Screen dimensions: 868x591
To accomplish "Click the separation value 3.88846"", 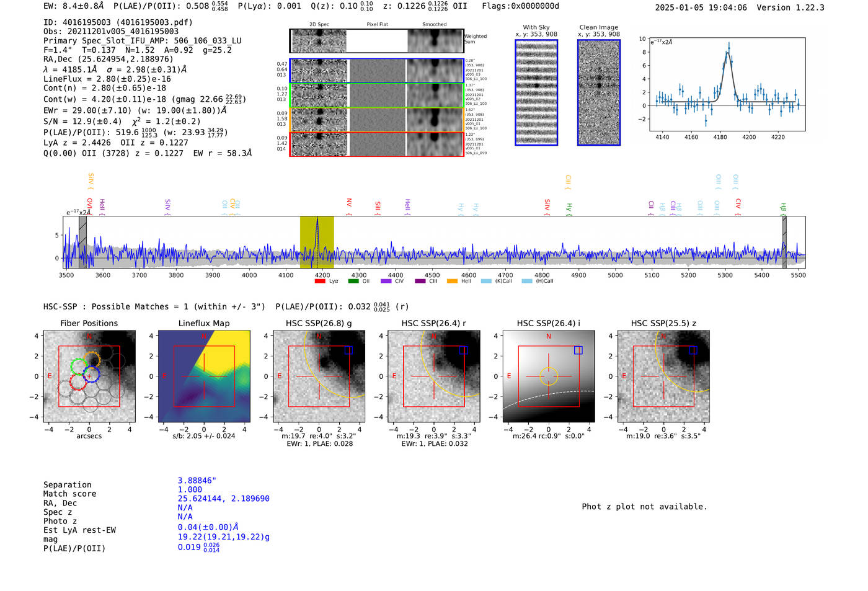I will 197,481.
